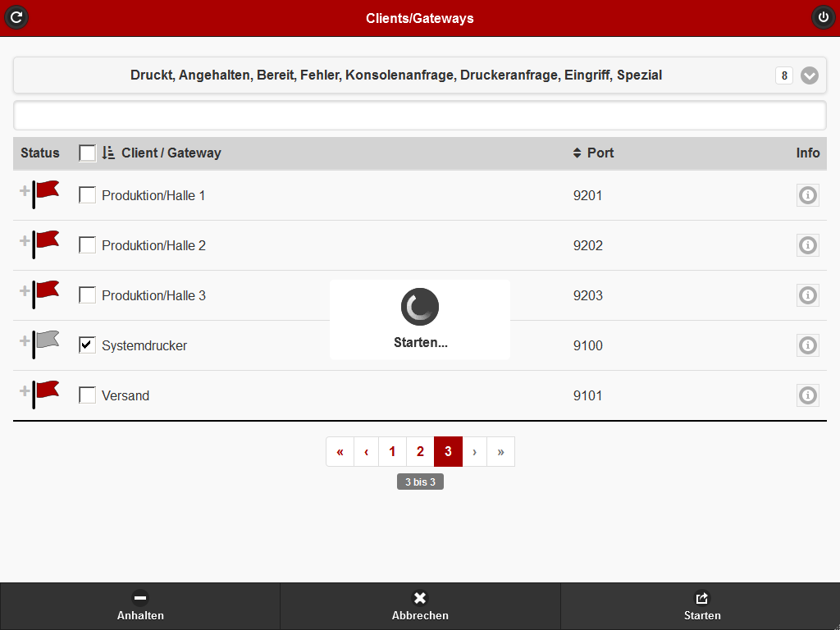Open info for Produktion/Halle 3
The width and height of the screenshot is (840, 630).
pos(808,295)
